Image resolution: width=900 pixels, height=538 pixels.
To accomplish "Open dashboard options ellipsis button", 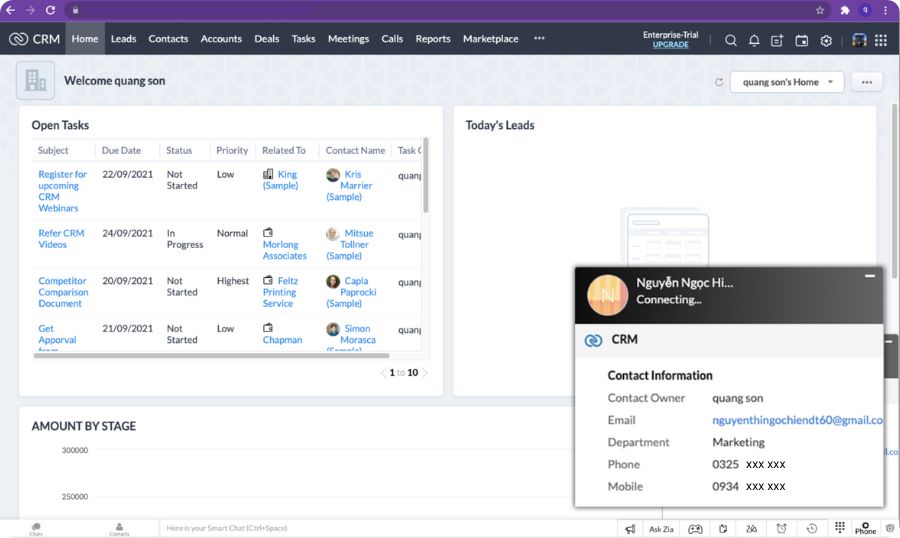I will pos(866,82).
